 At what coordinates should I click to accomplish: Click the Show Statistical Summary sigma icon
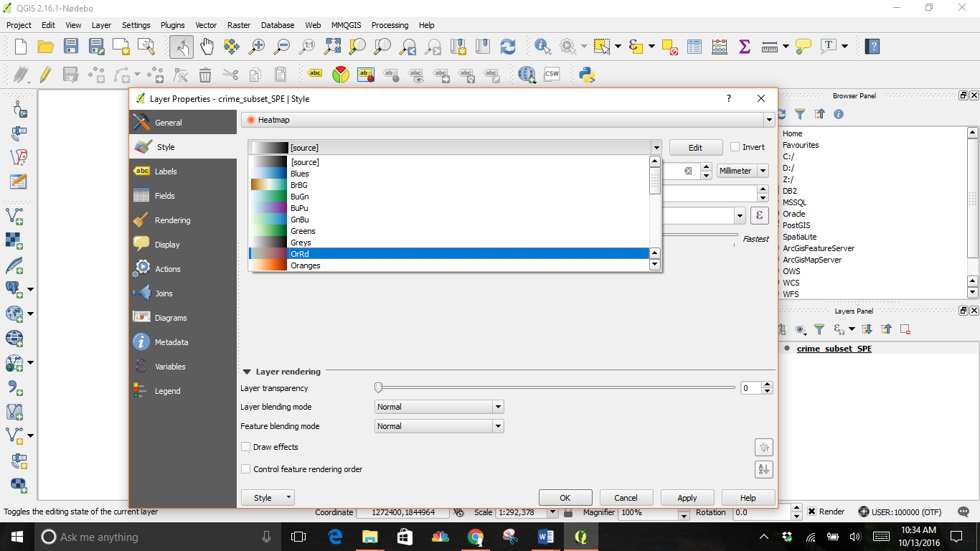click(x=744, y=45)
